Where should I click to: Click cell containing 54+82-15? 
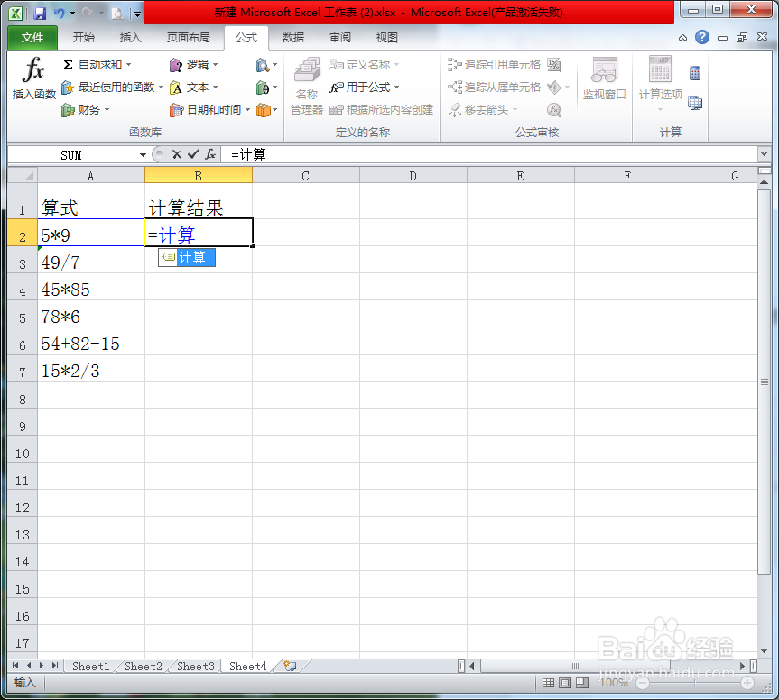point(91,343)
